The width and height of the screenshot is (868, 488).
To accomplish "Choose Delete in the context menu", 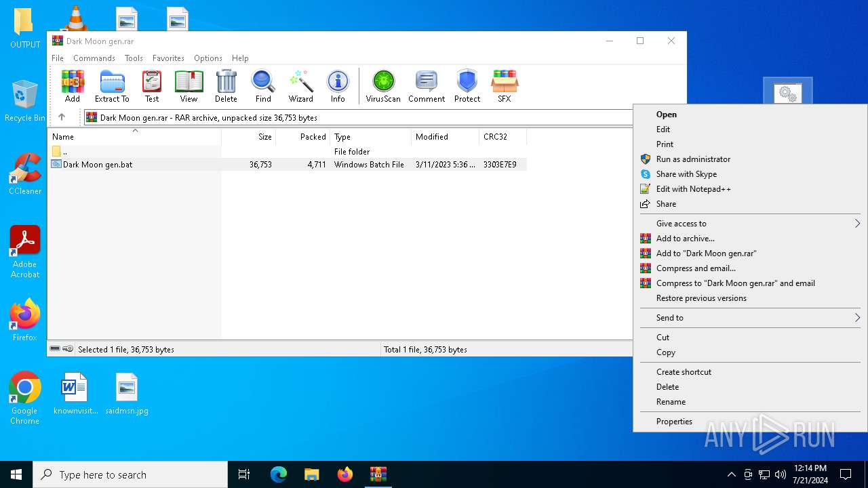I will click(x=750, y=387).
